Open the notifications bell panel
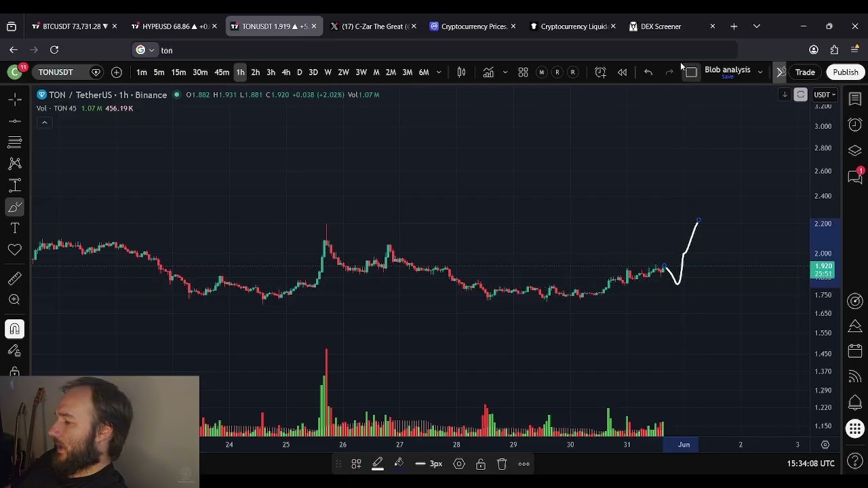This screenshot has width=868, height=488. (855, 403)
